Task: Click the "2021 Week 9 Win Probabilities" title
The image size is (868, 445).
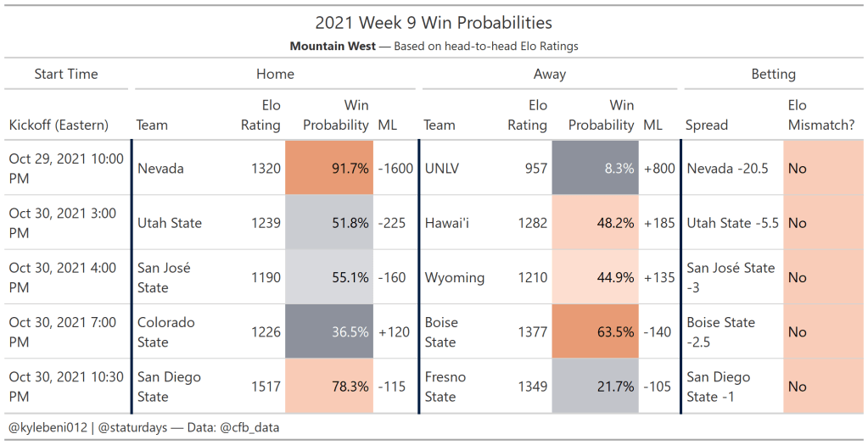Action: pyautogui.click(x=434, y=23)
